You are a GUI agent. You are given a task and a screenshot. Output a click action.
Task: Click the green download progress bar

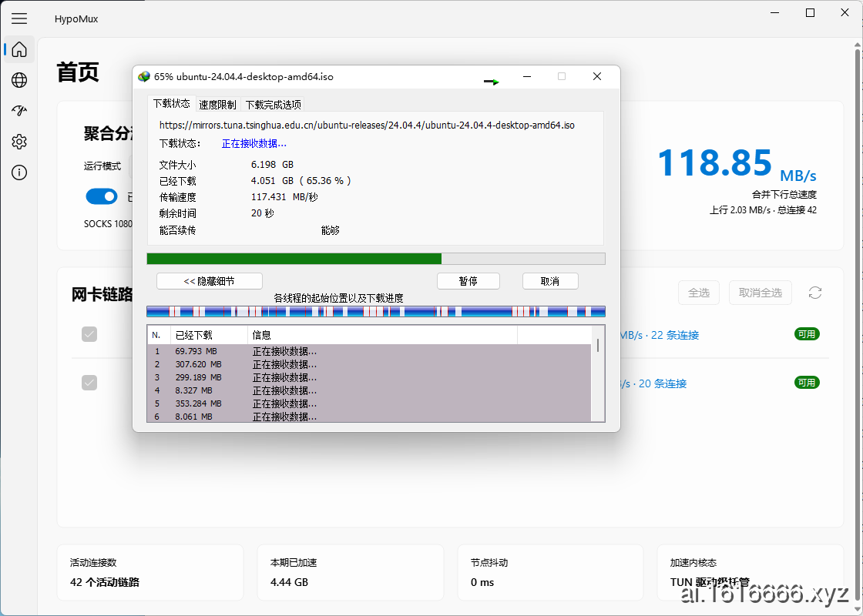click(x=376, y=259)
